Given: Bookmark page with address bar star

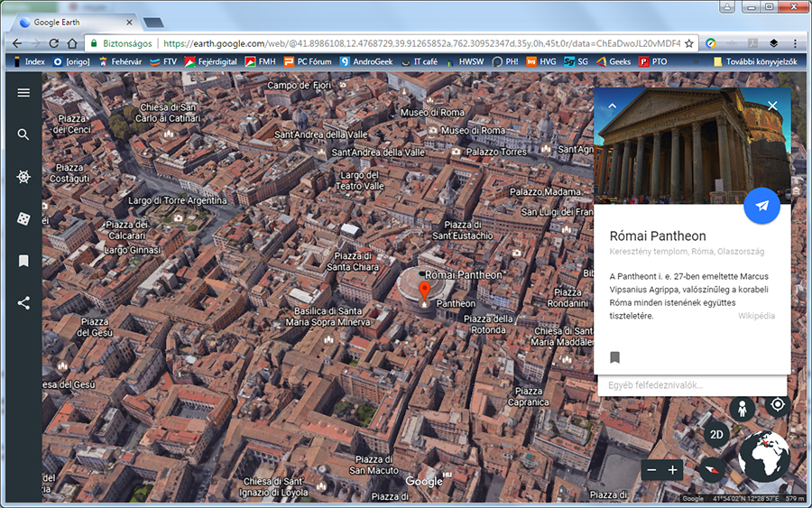Looking at the screenshot, I should click(688, 43).
